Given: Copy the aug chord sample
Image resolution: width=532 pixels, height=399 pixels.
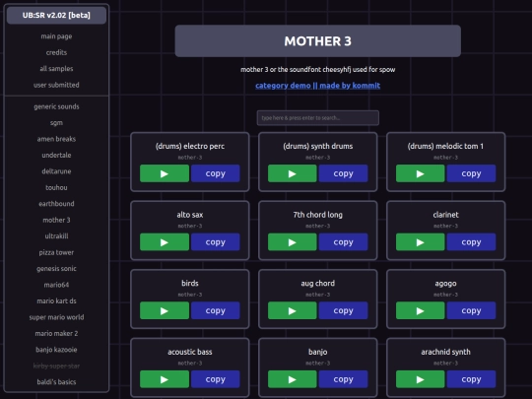Looking at the screenshot, I should 344,310.
